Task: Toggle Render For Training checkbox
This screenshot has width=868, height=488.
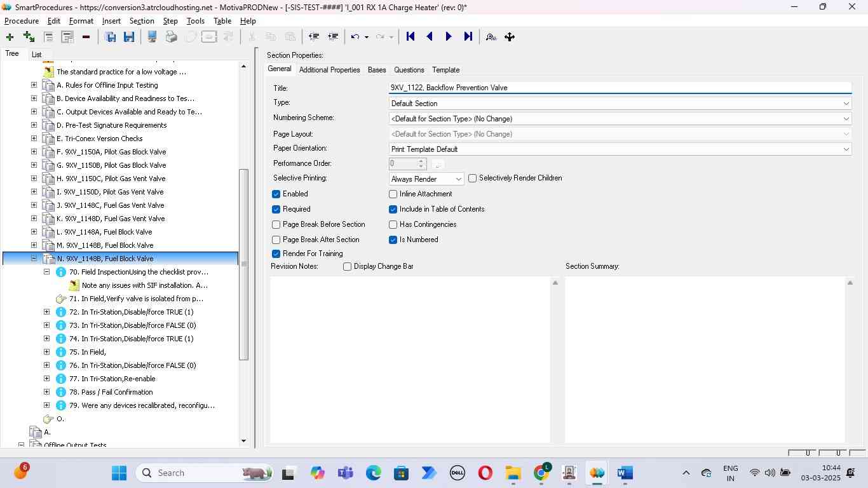Action: pos(276,254)
